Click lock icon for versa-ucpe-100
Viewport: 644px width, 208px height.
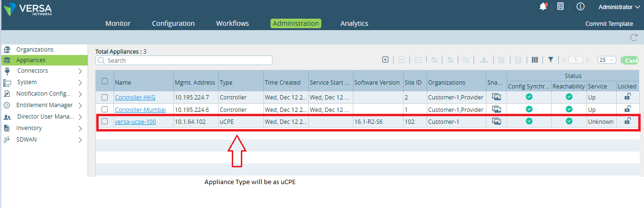tap(627, 121)
